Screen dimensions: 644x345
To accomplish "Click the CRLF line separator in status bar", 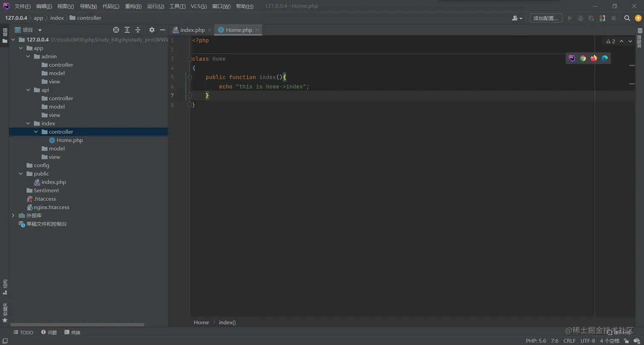I will tap(569, 341).
